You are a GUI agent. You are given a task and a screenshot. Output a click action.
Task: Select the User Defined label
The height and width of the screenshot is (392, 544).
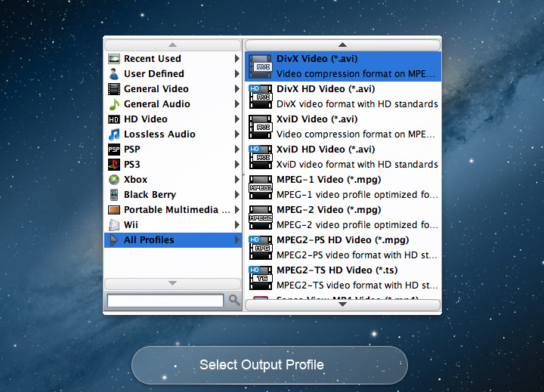pos(154,74)
